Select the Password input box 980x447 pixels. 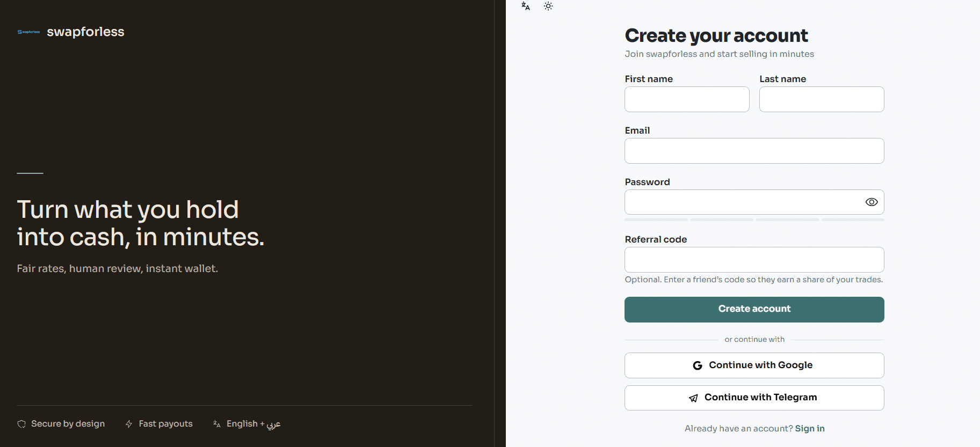pyautogui.click(x=754, y=202)
